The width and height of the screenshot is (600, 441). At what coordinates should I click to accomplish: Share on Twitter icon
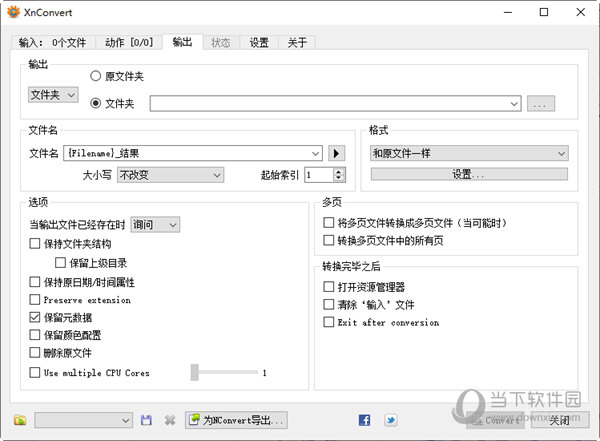390,420
